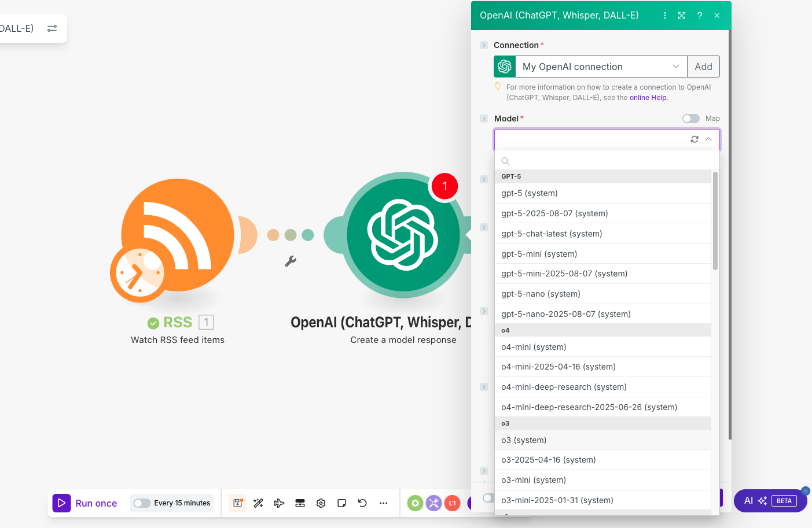812x528 pixels.
Task: Open the panel's three-dot options menu
Action: (664, 16)
